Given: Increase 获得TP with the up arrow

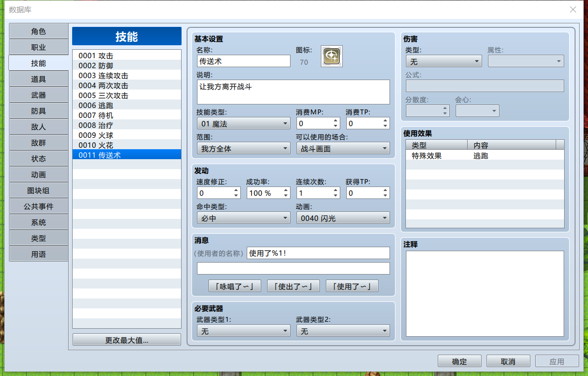Looking at the screenshot, I should pos(385,190).
